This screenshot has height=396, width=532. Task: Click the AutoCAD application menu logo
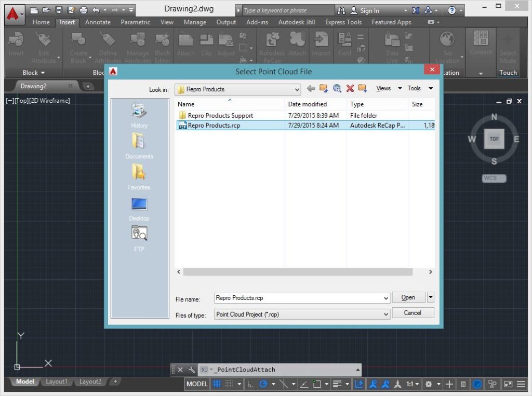coord(14,14)
